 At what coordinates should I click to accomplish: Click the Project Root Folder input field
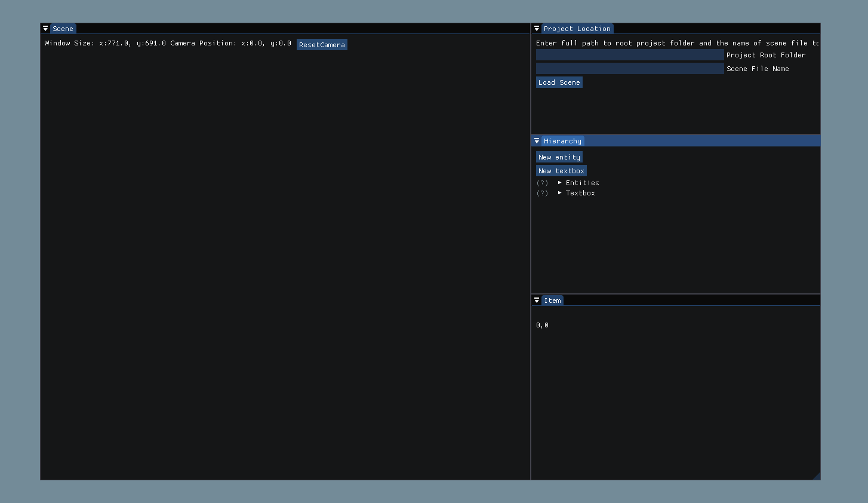(x=630, y=54)
